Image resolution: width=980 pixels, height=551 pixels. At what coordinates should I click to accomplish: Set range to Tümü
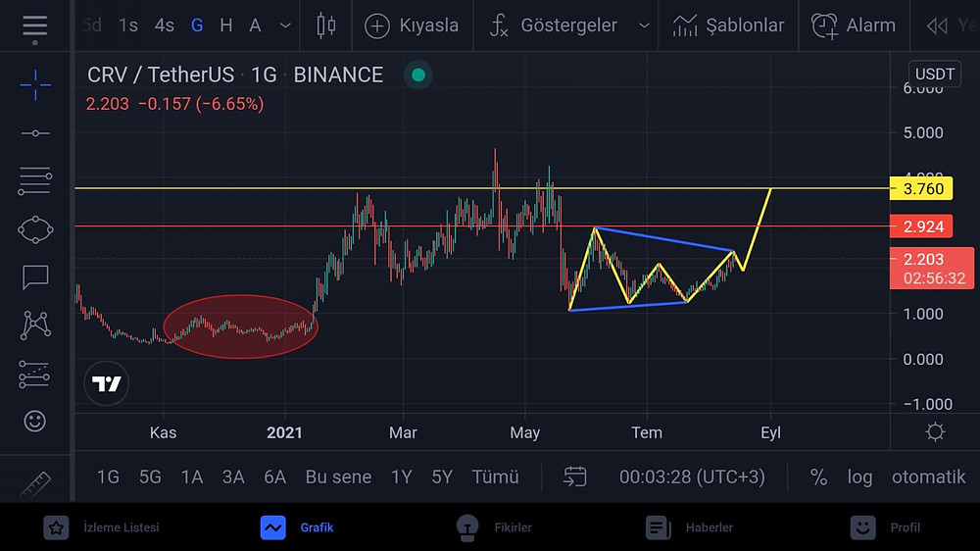(495, 477)
